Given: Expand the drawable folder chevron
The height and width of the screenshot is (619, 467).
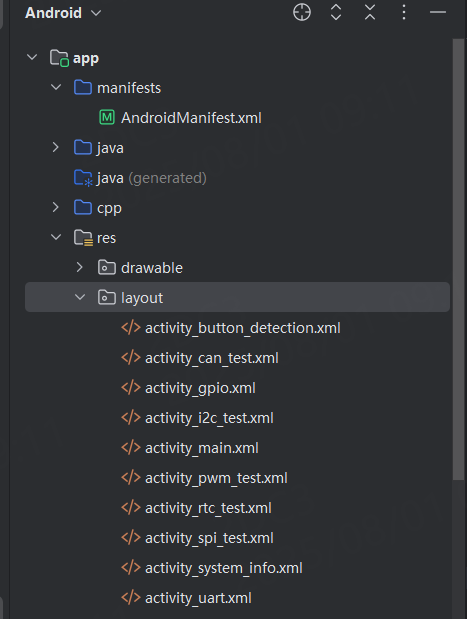Looking at the screenshot, I should click(80, 267).
